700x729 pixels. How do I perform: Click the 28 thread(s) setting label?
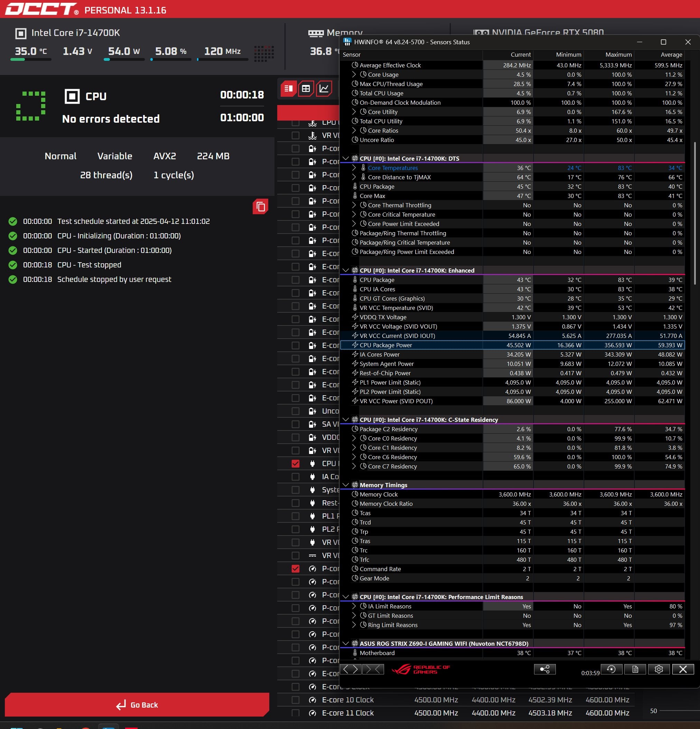click(x=106, y=175)
